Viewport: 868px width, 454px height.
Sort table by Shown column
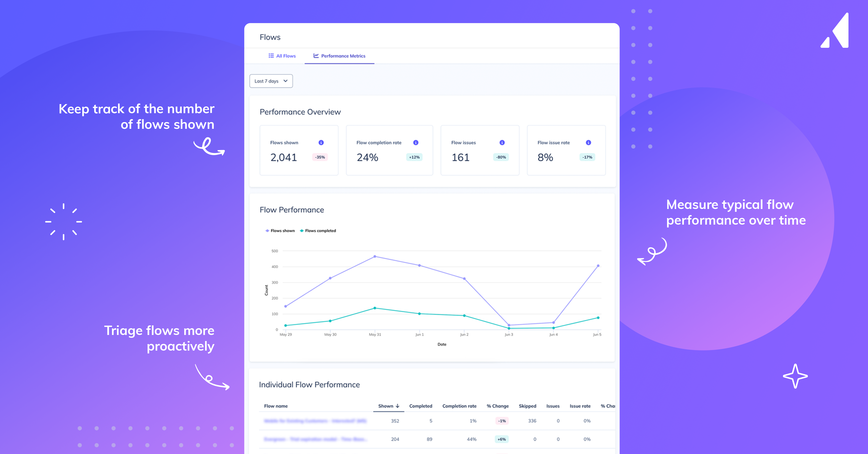coord(388,406)
